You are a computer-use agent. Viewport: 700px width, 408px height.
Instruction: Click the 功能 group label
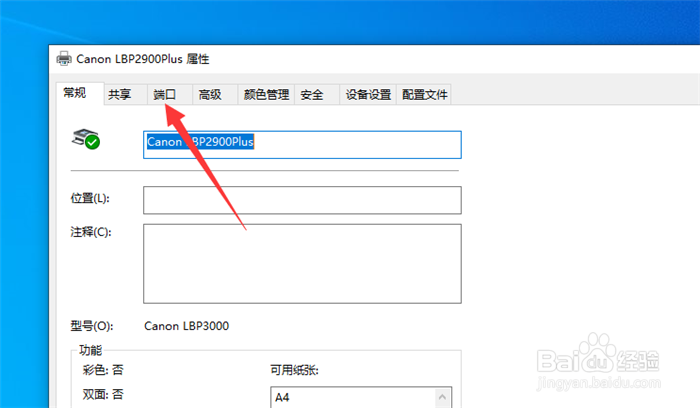click(x=91, y=350)
